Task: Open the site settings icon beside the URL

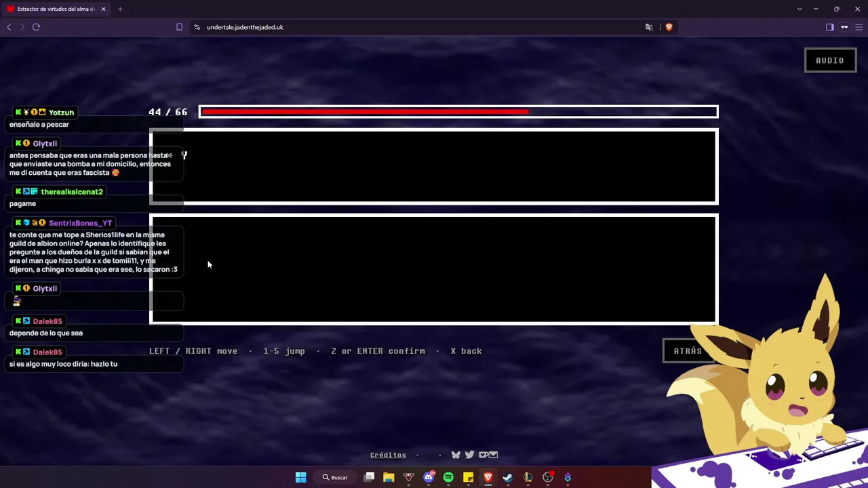Action: coord(197,27)
